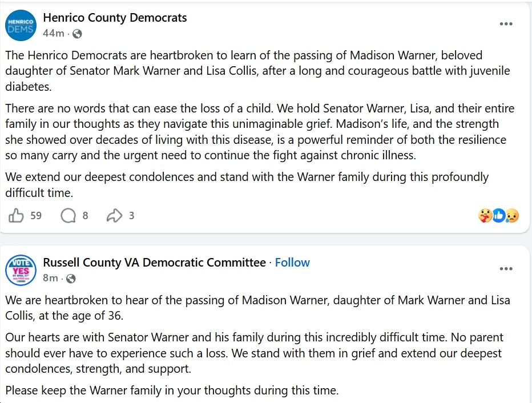Open the Russell County 'Vote Yes' profile picture

click(22, 270)
